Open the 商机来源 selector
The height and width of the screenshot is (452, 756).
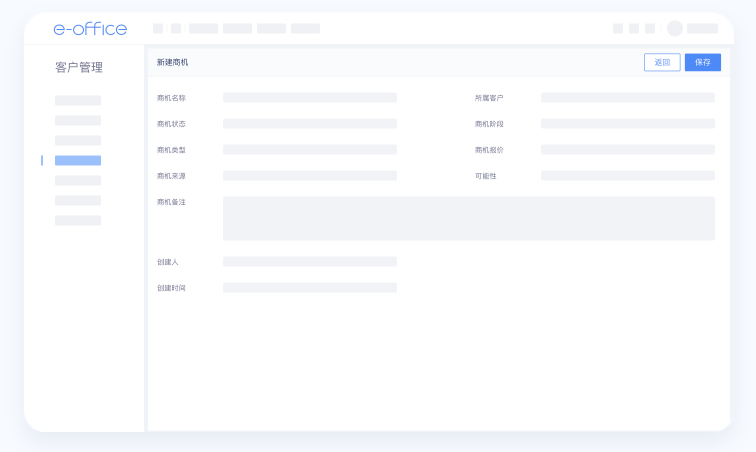pos(309,176)
